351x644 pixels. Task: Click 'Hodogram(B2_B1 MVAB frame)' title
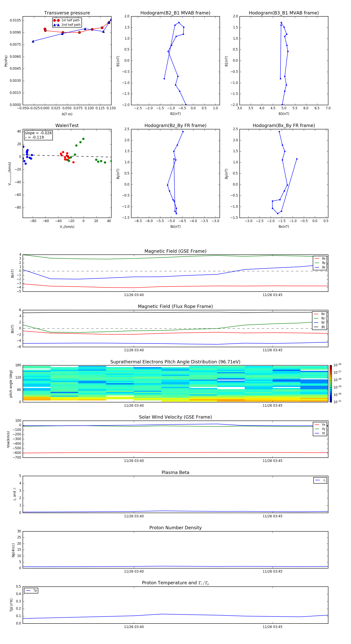(x=175, y=13)
